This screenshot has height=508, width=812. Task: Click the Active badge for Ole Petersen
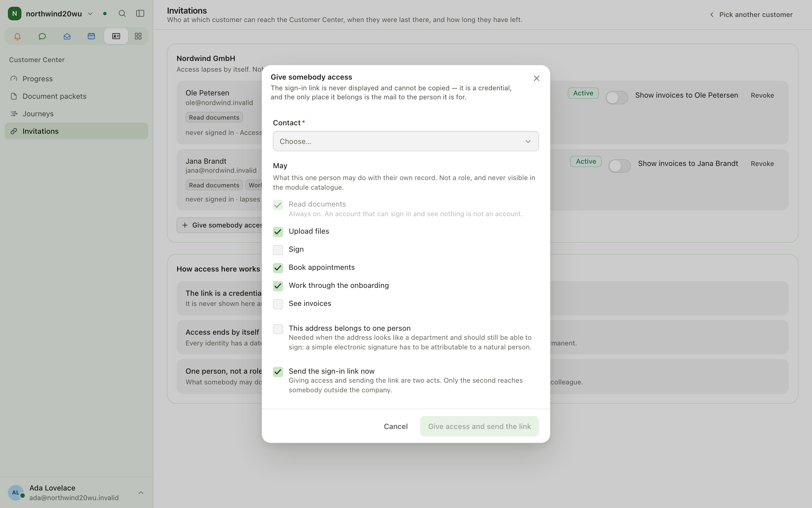coord(583,93)
